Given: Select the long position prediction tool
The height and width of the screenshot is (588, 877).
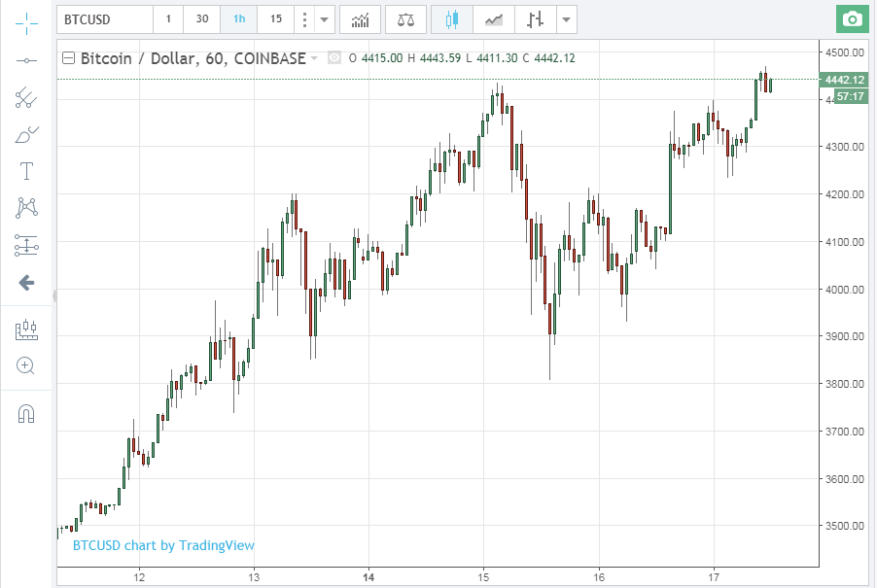Looking at the screenshot, I should tap(26, 245).
